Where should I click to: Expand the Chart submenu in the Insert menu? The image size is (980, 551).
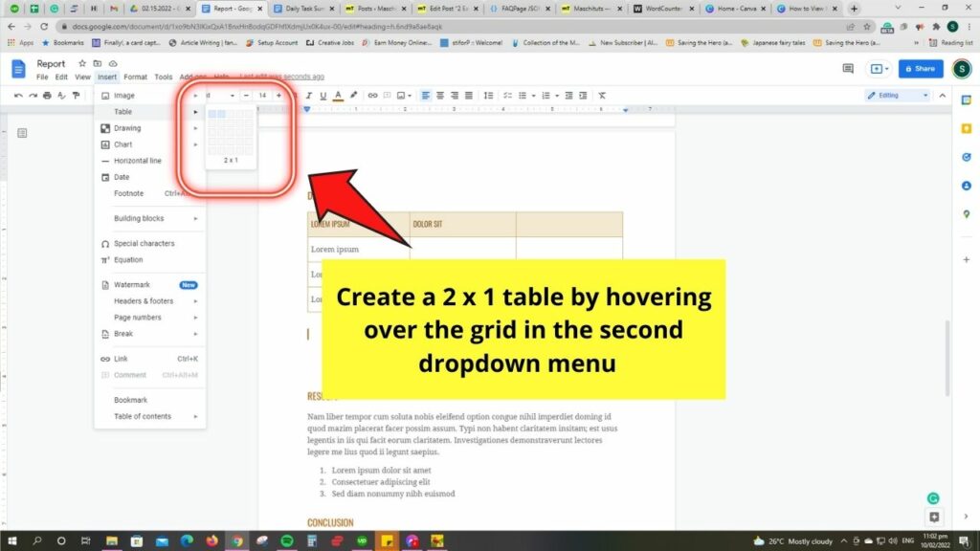pyautogui.click(x=122, y=143)
